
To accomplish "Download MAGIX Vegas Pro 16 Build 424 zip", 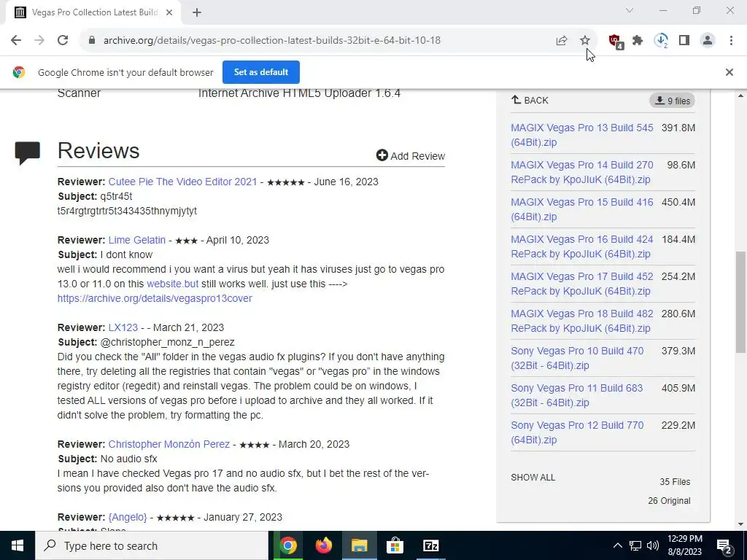I will tap(581, 246).
